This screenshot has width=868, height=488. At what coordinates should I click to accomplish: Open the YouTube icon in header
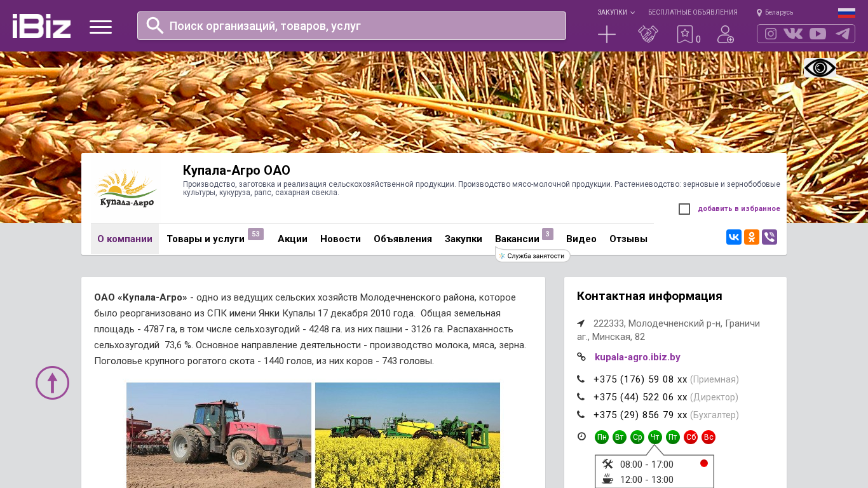(x=818, y=34)
